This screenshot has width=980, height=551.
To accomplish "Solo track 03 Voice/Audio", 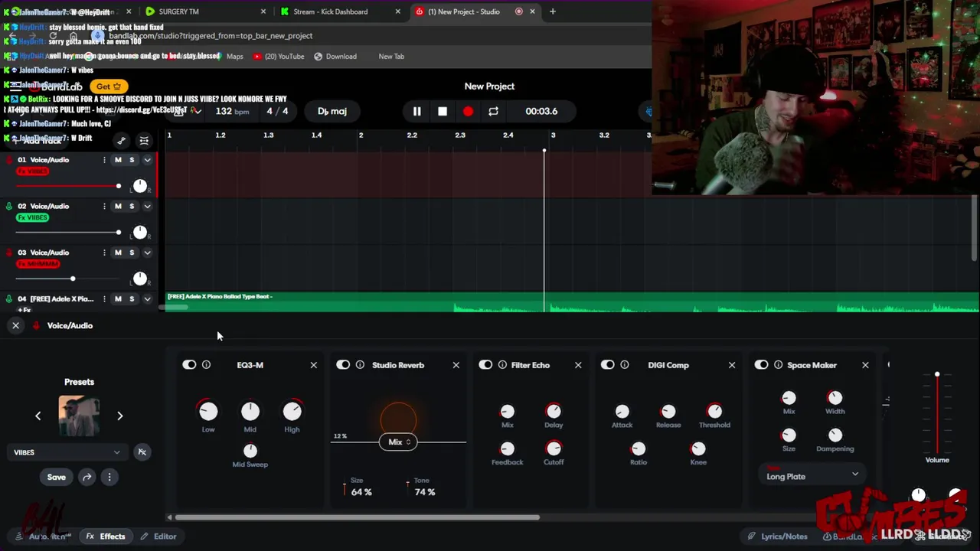I will [132, 253].
